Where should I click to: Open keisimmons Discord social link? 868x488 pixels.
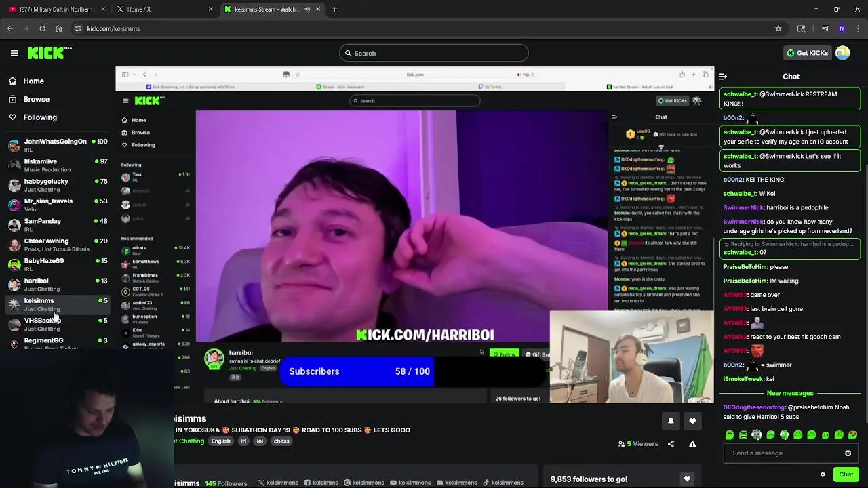click(x=456, y=483)
